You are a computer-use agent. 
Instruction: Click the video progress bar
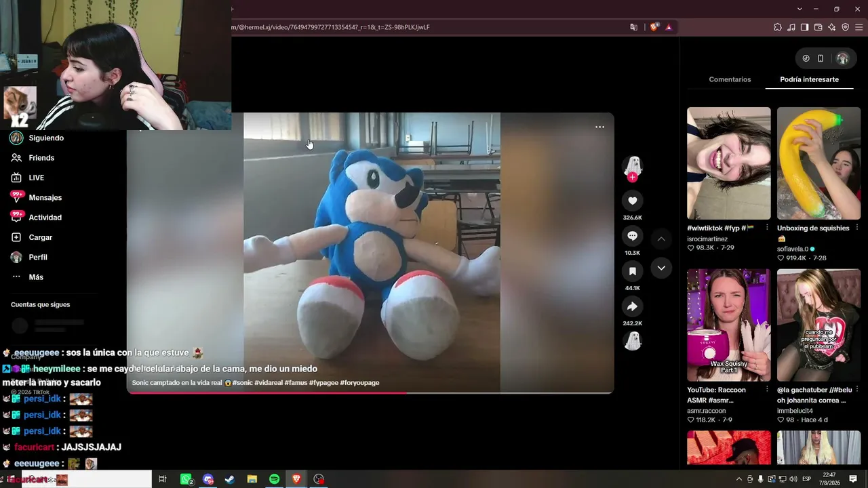point(370,392)
